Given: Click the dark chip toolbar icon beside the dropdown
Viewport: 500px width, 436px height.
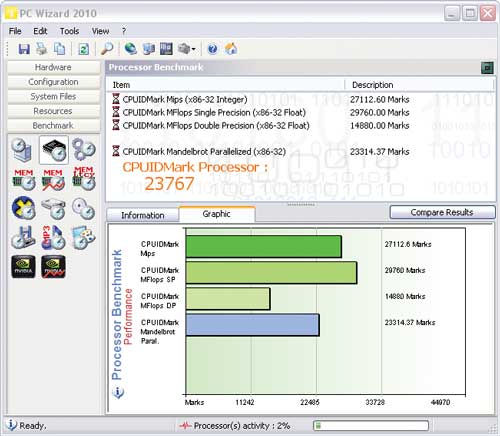Looking at the screenshot, I should 166,49.
